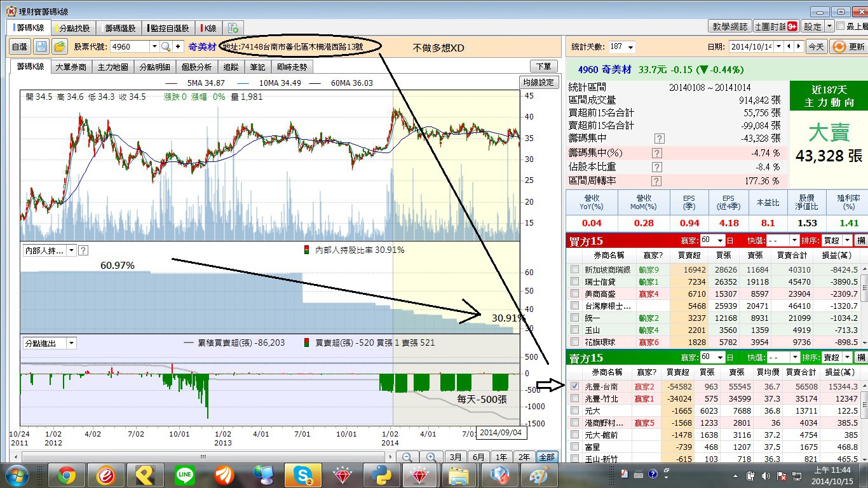The height and width of the screenshot is (488, 868).
Task: Check the 統一 broker row
Action: pyautogui.click(x=575, y=318)
